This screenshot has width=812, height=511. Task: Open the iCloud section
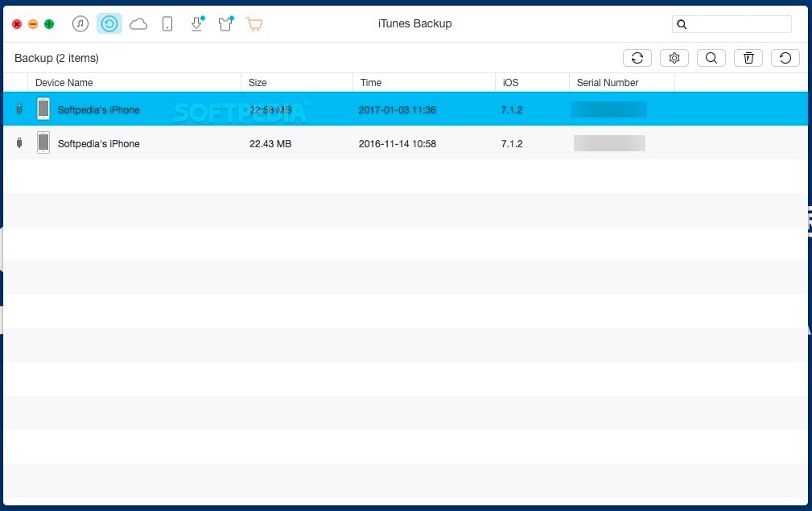point(138,23)
